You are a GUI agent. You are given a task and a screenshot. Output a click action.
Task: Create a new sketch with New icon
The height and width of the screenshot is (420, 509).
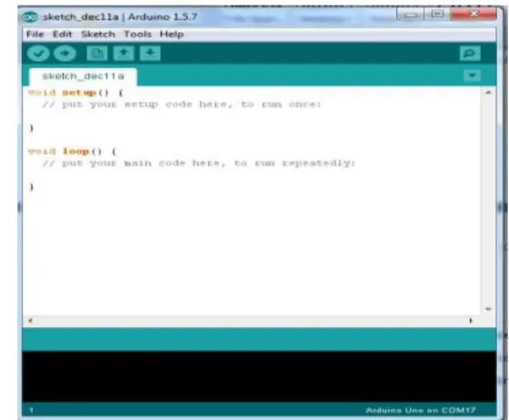pyautogui.click(x=97, y=54)
